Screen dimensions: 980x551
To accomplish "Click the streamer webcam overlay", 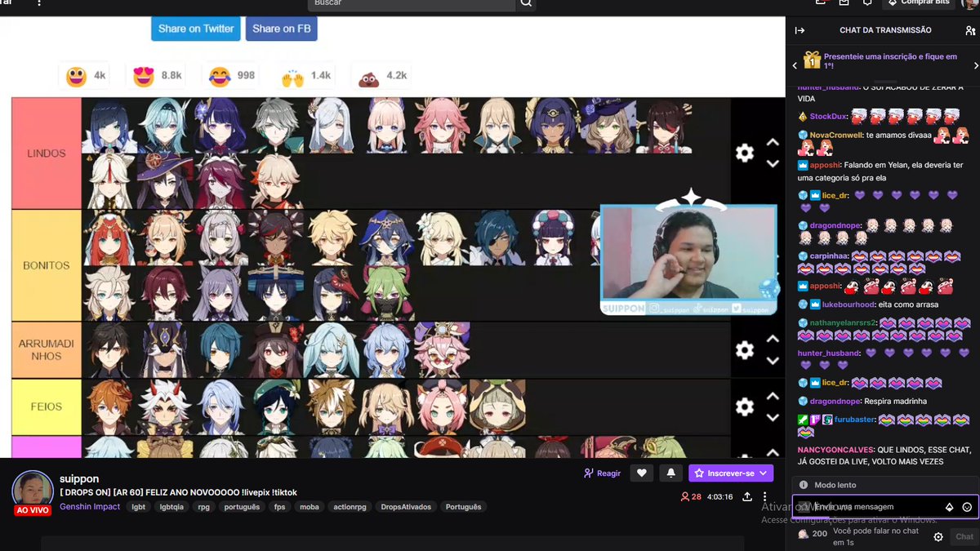I will pyautogui.click(x=688, y=253).
